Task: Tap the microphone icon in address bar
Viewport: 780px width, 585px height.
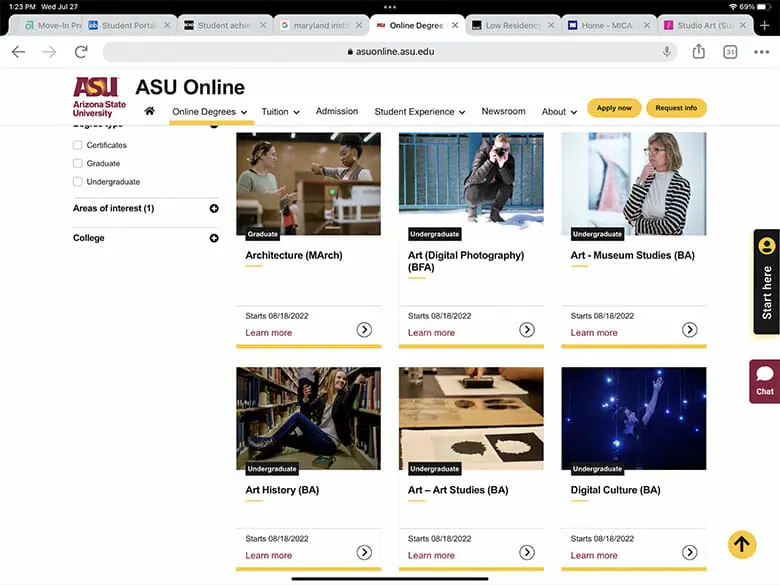Action: [x=667, y=52]
